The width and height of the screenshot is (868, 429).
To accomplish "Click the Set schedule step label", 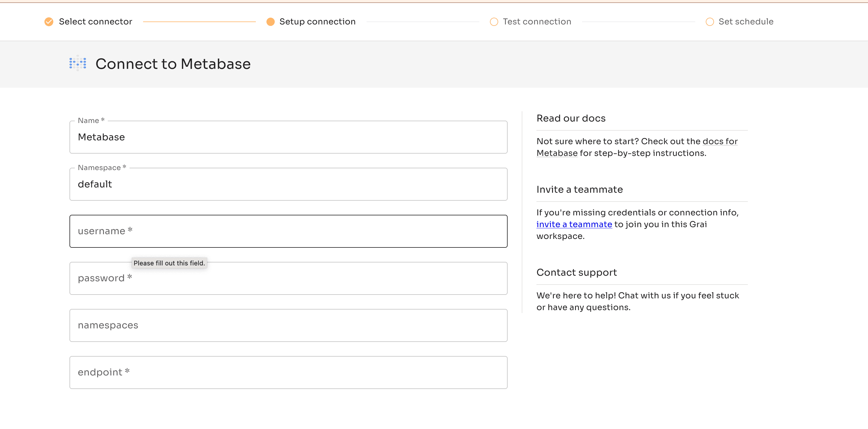I will click(x=746, y=22).
